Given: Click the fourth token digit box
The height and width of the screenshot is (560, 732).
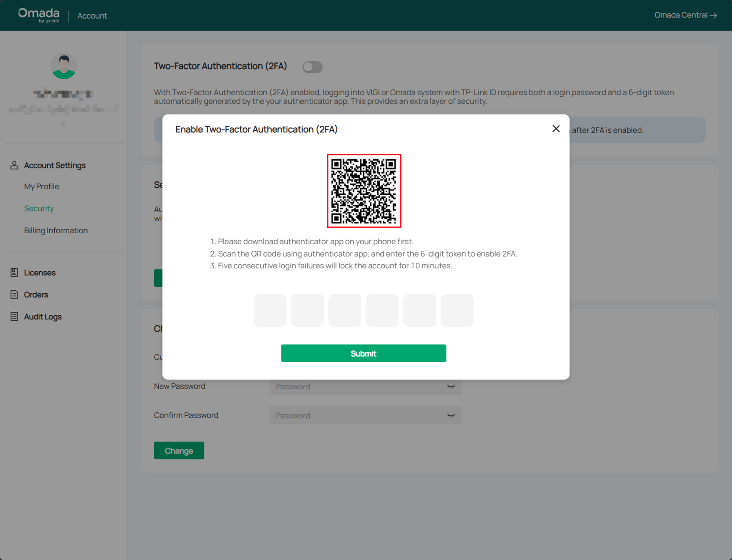Looking at the screenshot, I should 382,310.
